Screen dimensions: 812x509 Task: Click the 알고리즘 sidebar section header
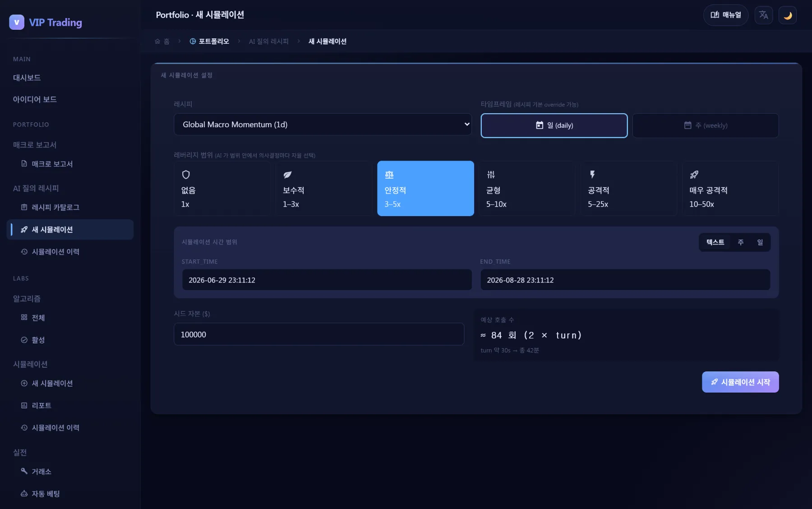click(27, 299)
